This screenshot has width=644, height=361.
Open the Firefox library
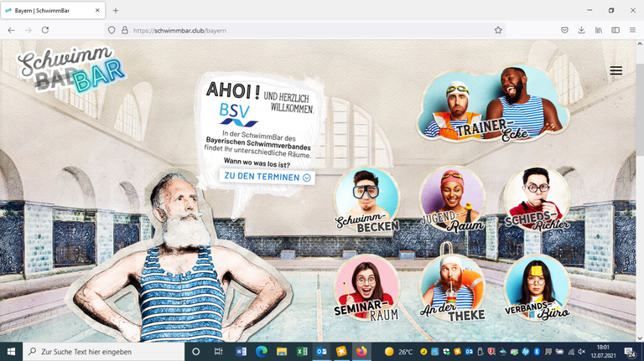599,30
